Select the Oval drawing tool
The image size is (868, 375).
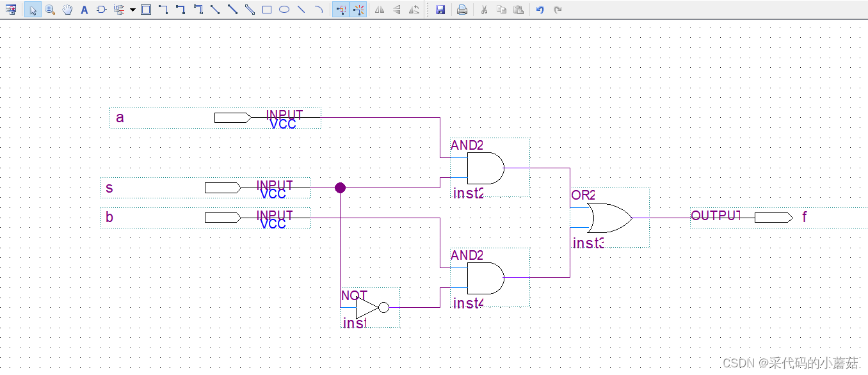click(x=284, y=10)
